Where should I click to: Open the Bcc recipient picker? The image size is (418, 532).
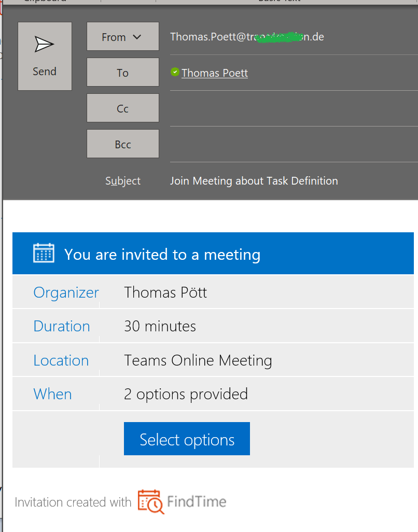pos(122,144)
